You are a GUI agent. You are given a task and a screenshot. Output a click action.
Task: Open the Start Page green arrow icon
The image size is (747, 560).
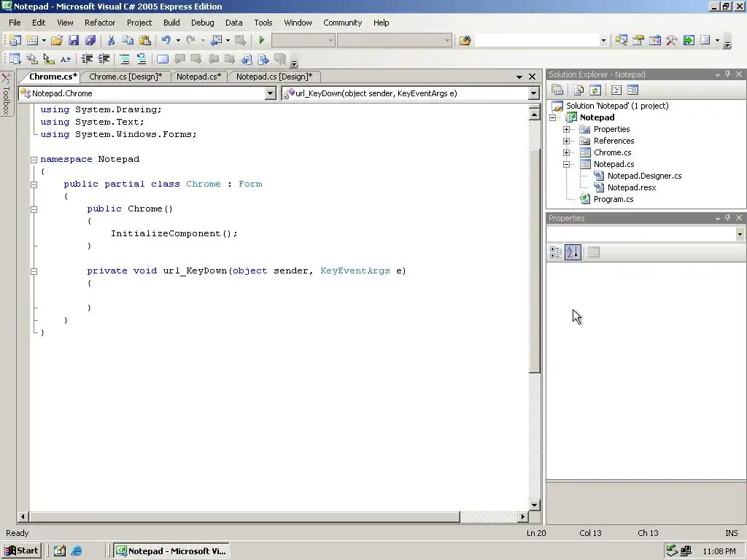pyautogui.click(x=689, y=41)
